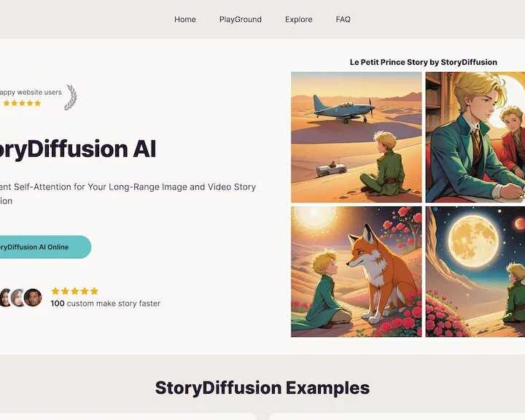Open the Explore menu item
The width and height of the screenshot is (525, 420).
(x=299, y=20)
